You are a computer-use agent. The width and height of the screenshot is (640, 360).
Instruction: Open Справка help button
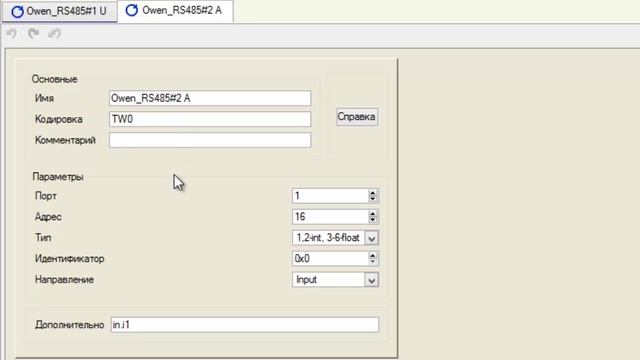[357, 117]
